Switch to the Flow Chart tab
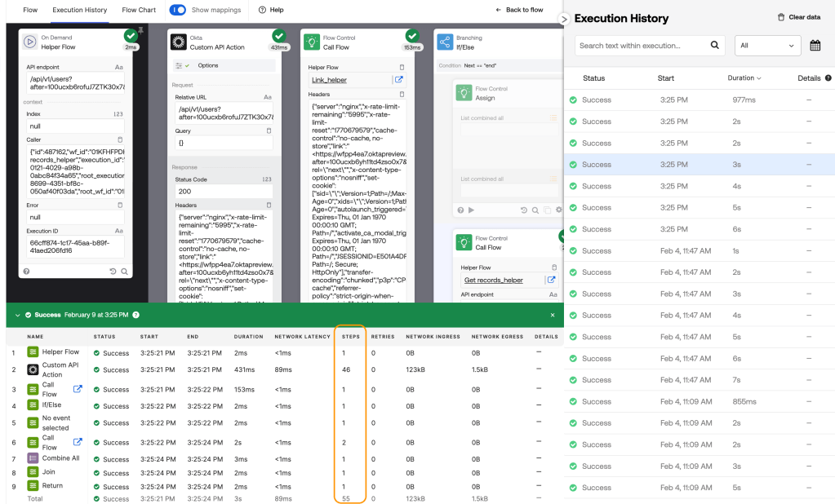The width and height of the screenshot is (835, 504). click(x=137, y=11)
